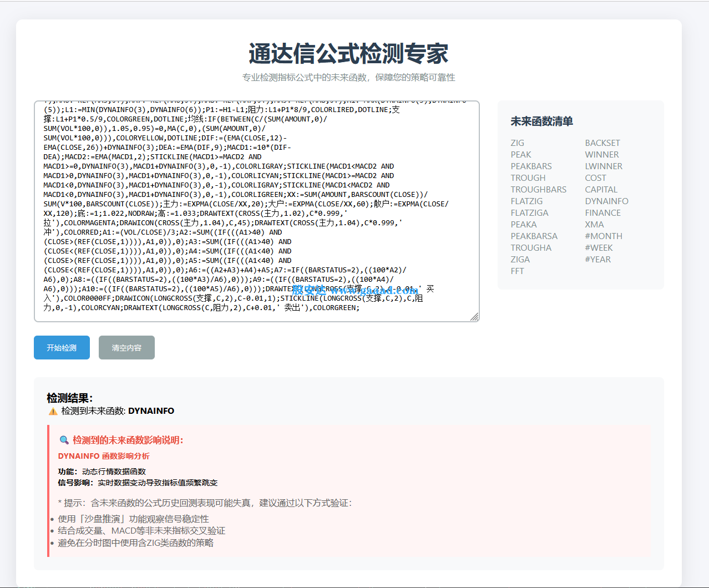This screenshot has width=709, height=588.
Task: Click the 提示 note about backtest distortion
Action: click(205, 503)
